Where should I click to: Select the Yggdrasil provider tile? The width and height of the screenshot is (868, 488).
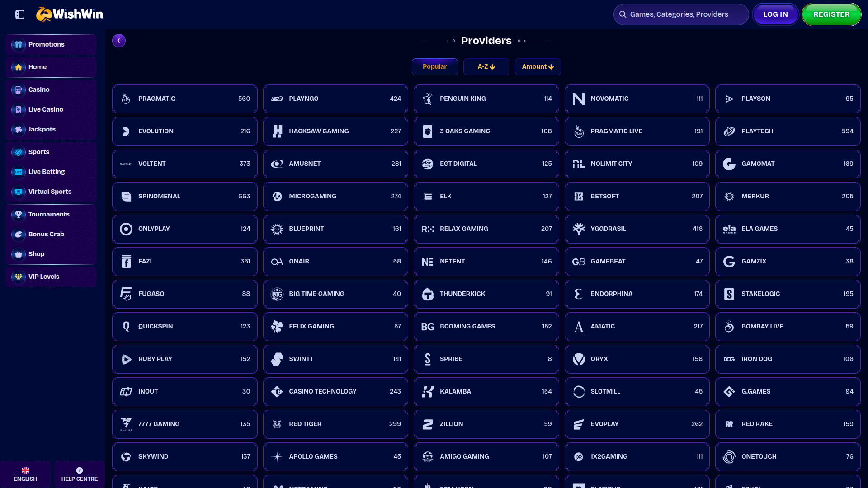(637, 229)
